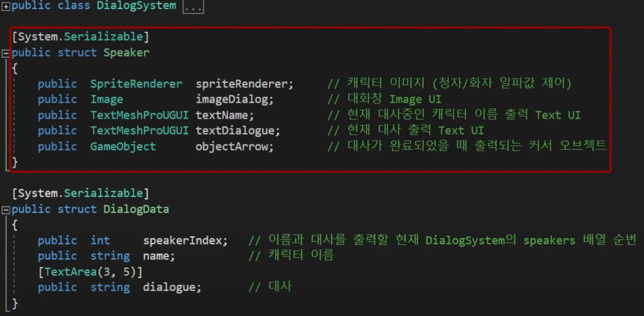Image resolution: width=644 pixels, height=316 pixels.
Task: Click the comment '// 대사' after dialogue
Action: pyautogui.click(x=270, y=287)
